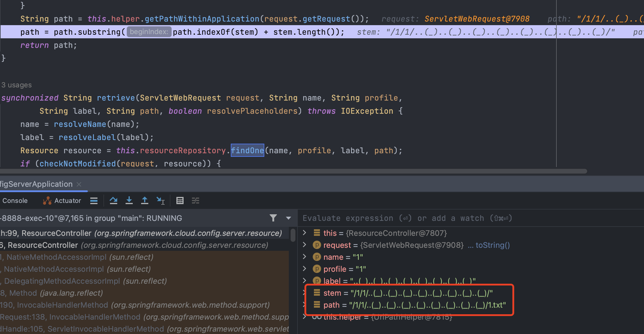
Task: Click the threads layout lines icon
Action: click(94, 201)
